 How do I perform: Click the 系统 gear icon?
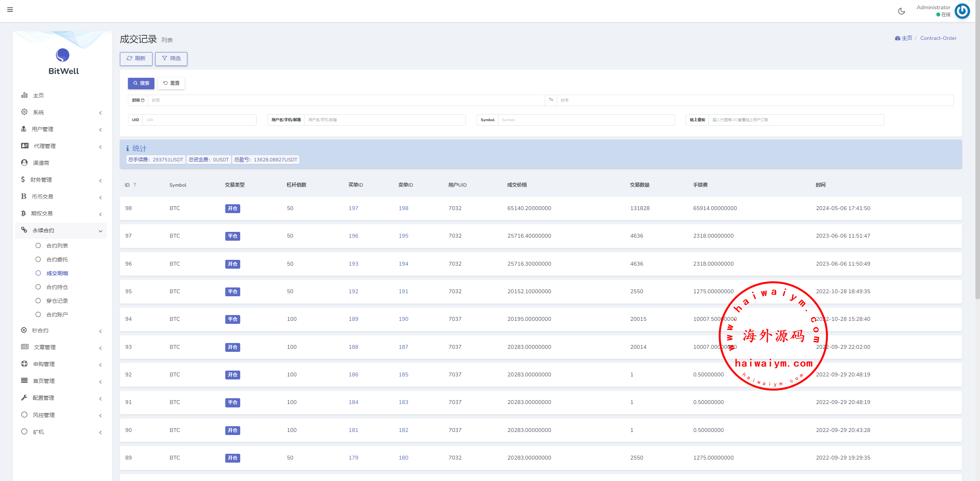coord(24,112)
